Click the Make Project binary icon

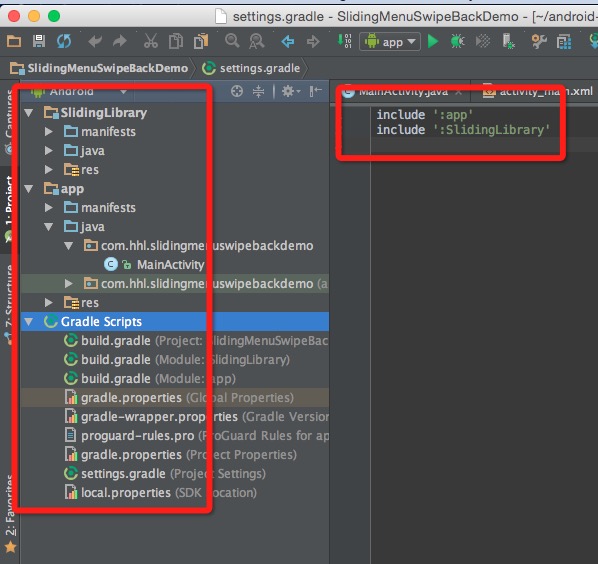(x=344, y=41)
